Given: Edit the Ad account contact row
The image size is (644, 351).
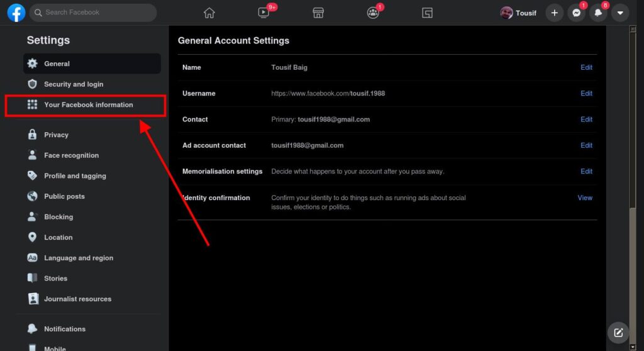Looking at the screenshot, I should (x=586, y=145).
